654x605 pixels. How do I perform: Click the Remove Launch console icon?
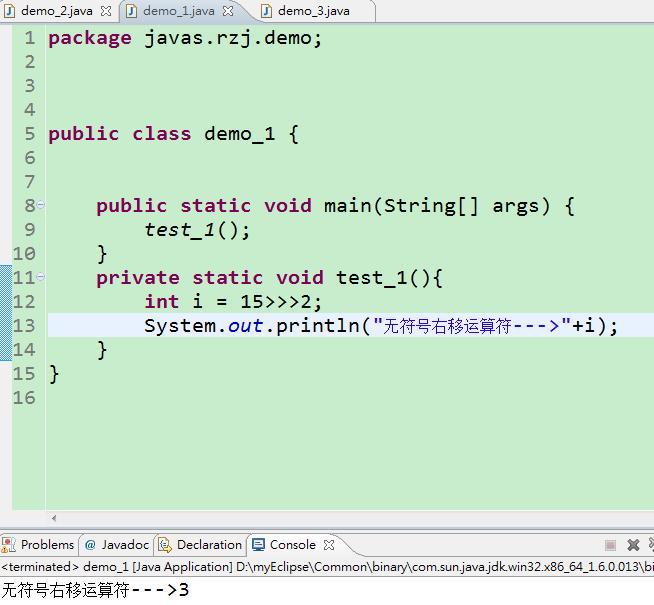633,545
